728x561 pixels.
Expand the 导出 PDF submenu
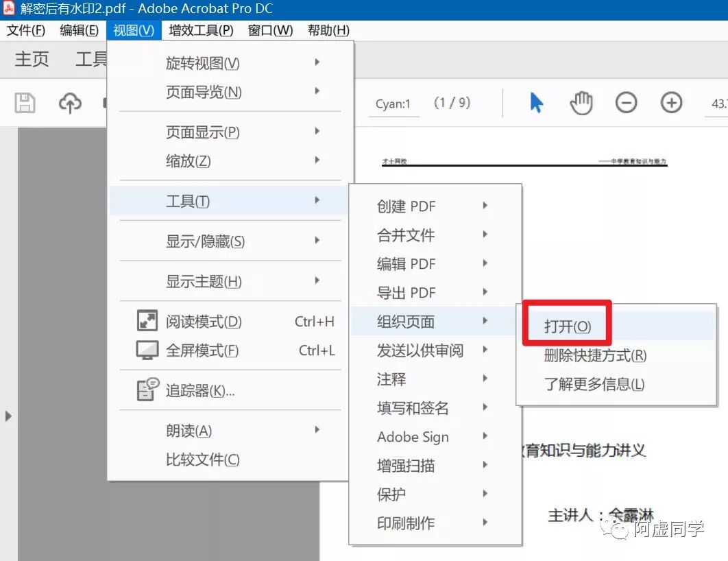435,292
